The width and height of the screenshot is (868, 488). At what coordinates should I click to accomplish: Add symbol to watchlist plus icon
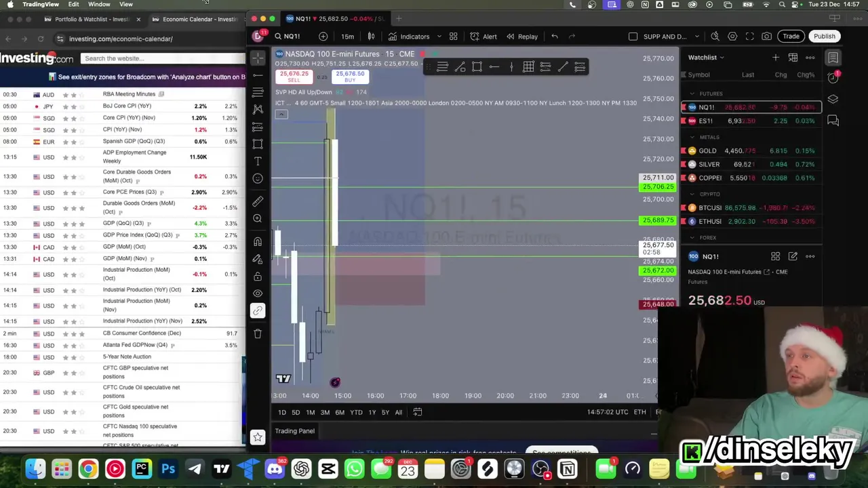(x=775, y=58)
